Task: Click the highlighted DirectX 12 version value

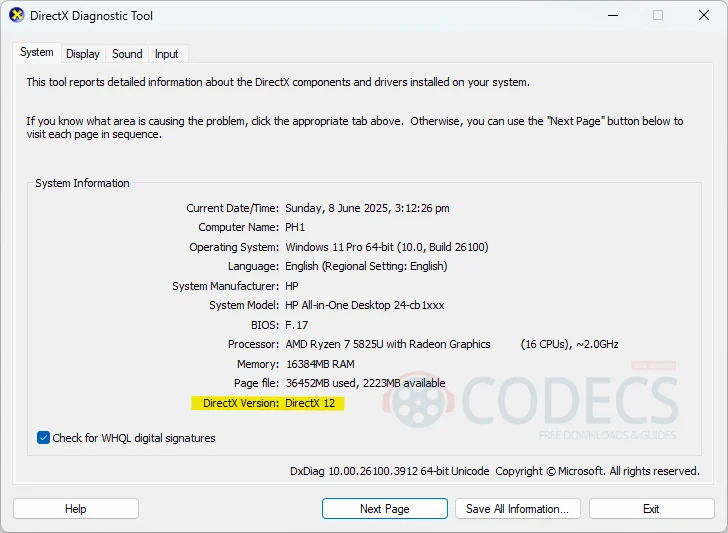Action: tap(310, 403)
